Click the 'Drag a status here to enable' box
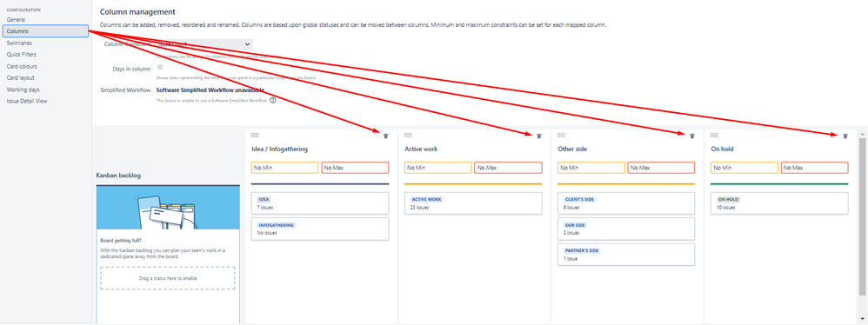 tap(168, 278)
